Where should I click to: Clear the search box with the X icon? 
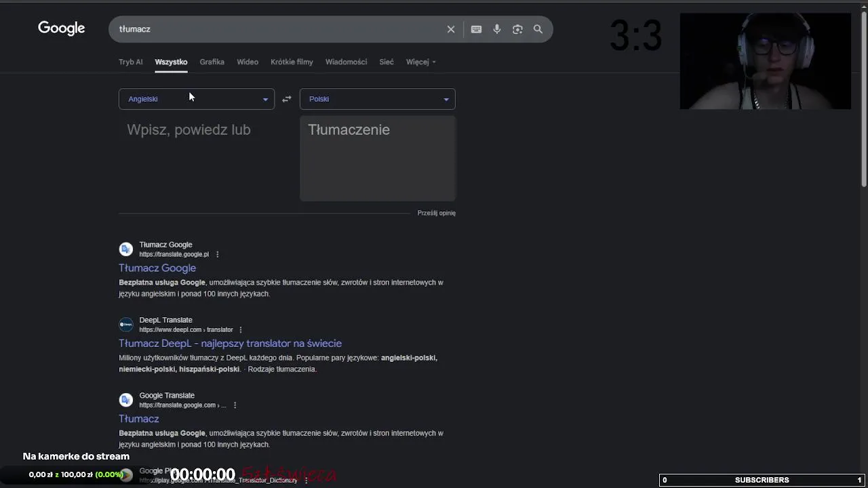tap(451, 29)
